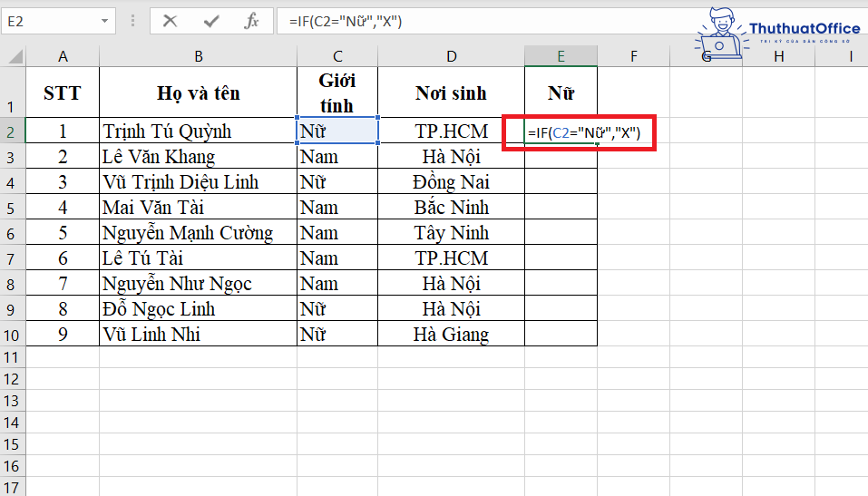Viewport: 868px width, 496px height.
Task: Click the STT header cell
Action: pyautogui.click(x=63, y=92)
